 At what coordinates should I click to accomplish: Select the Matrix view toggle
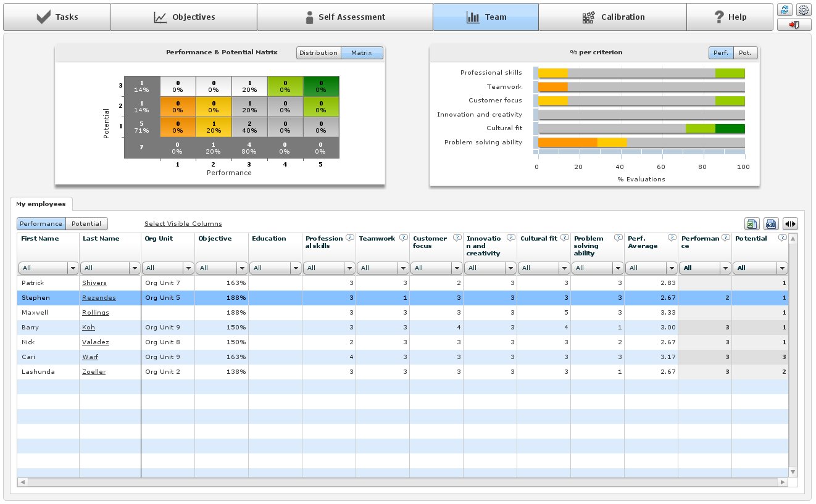coord(362,53)
